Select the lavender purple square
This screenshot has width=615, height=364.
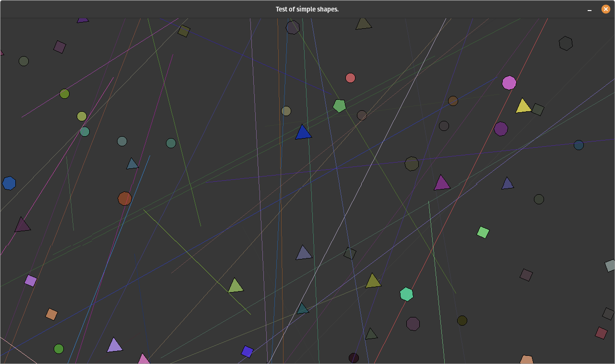point(31,281)
